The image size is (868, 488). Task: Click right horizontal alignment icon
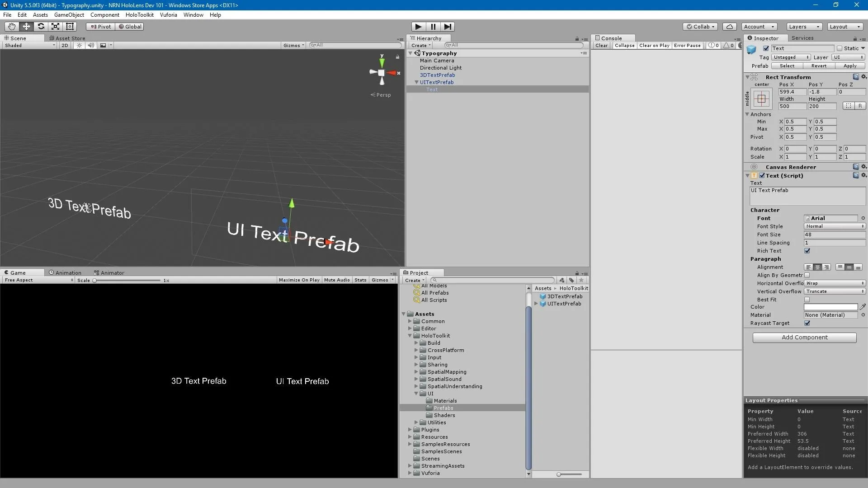point(826,267)
